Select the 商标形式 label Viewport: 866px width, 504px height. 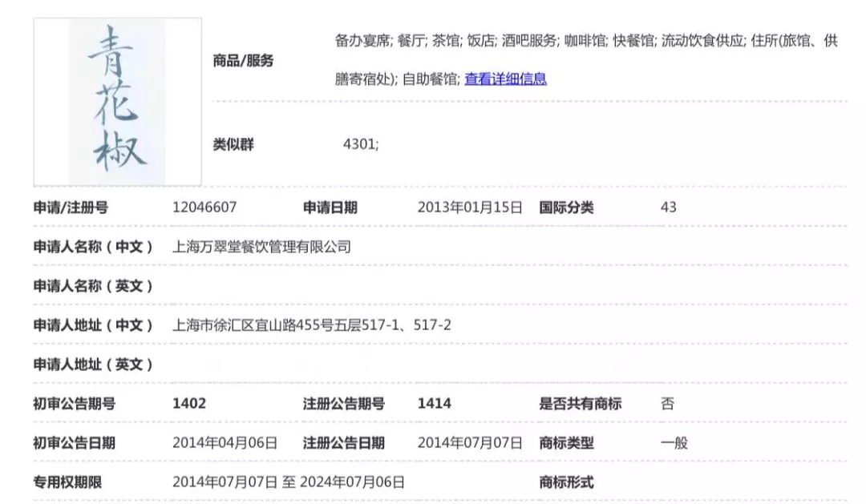[567, 482]
